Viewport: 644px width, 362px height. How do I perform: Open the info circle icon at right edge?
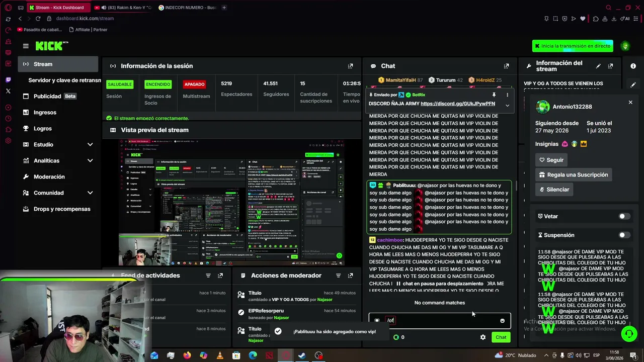tap(633, 66)
